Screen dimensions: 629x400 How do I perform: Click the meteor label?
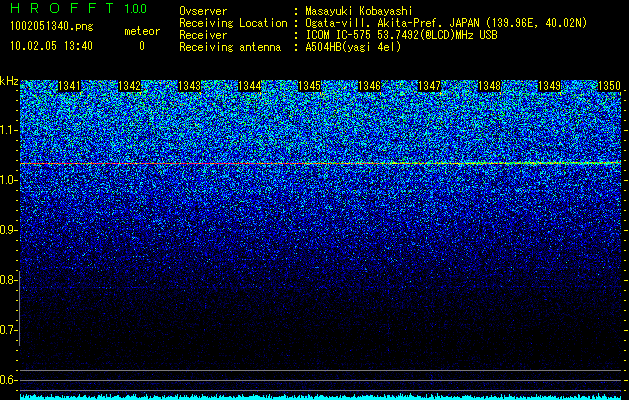142,31
